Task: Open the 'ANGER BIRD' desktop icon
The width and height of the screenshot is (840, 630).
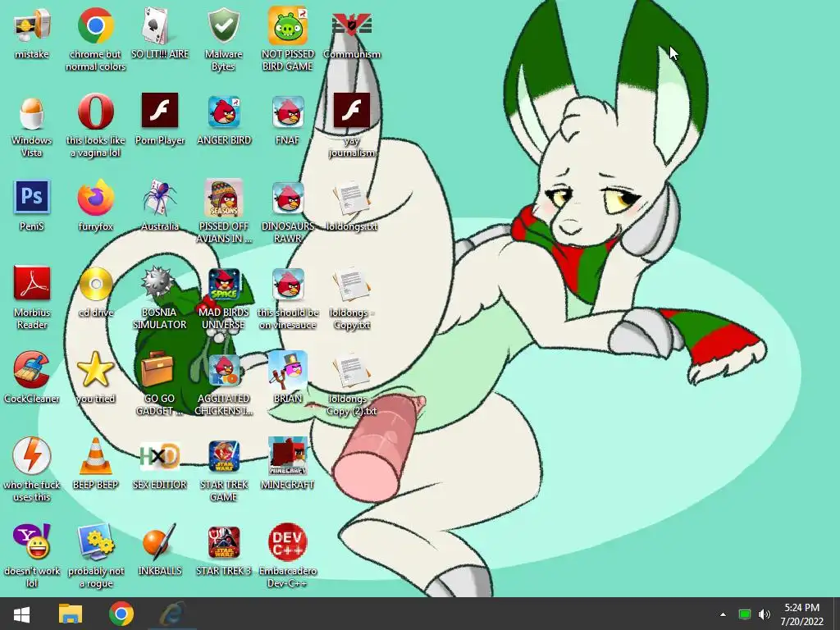Action: tap(223, 112)
